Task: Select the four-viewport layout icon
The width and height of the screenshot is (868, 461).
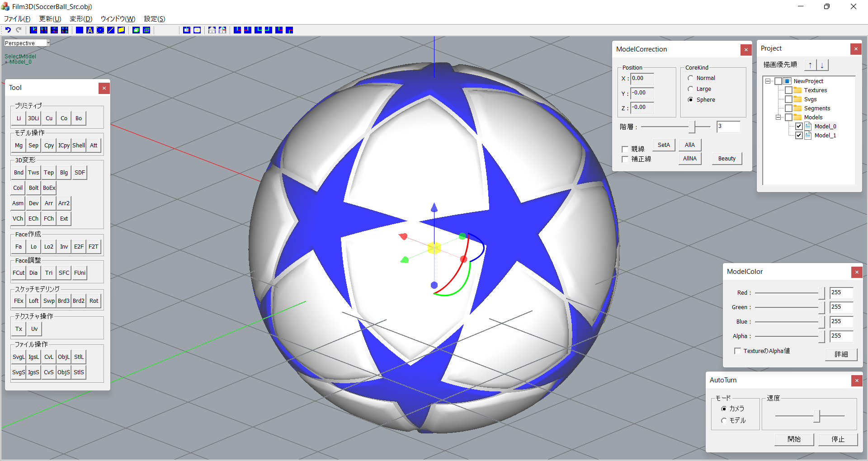Action: click(65, 30)
